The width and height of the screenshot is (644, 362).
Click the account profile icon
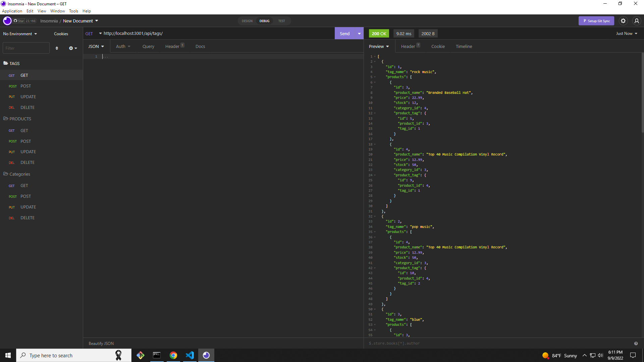click(637, 21)
